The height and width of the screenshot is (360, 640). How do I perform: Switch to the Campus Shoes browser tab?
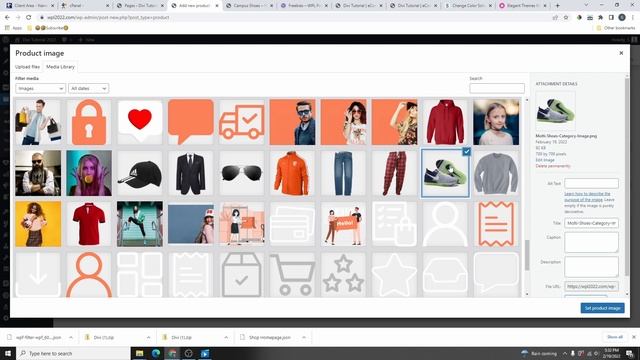(250, 6)
